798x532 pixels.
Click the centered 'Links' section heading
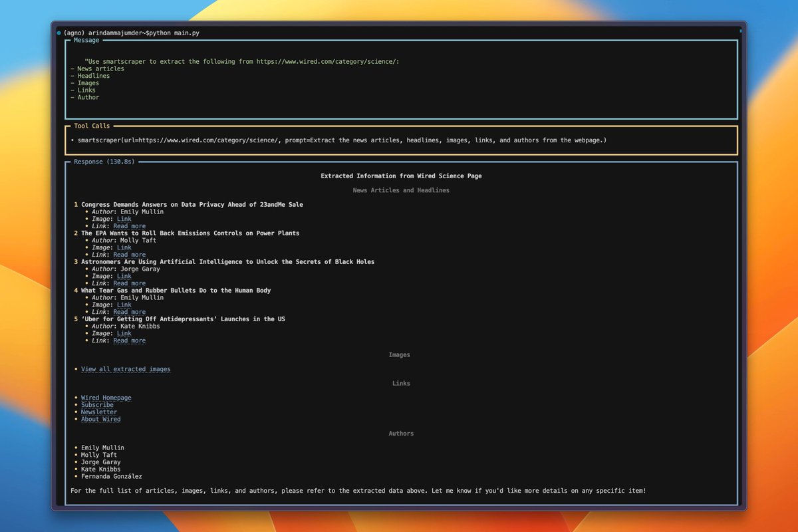point(401,384)
